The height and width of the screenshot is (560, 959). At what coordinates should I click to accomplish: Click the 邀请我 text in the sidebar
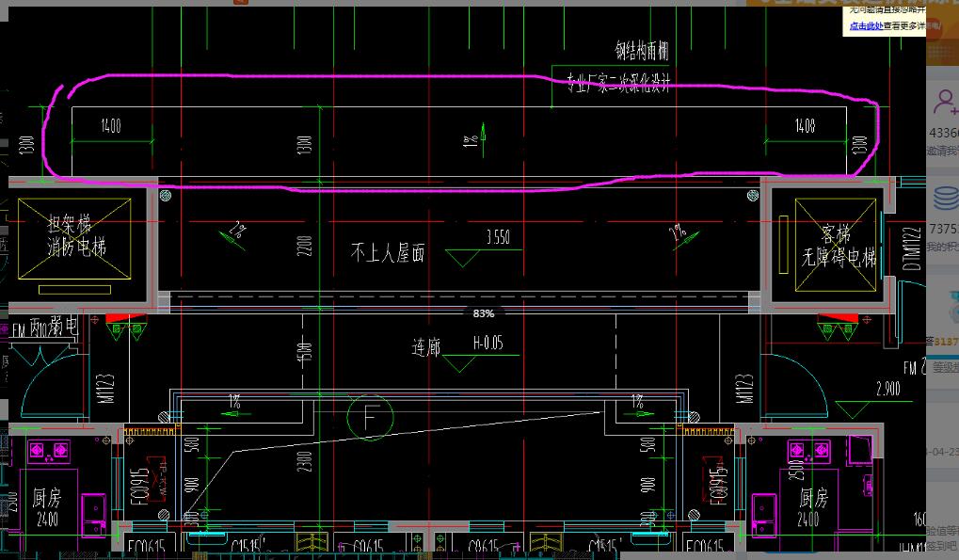click(942, 151)
